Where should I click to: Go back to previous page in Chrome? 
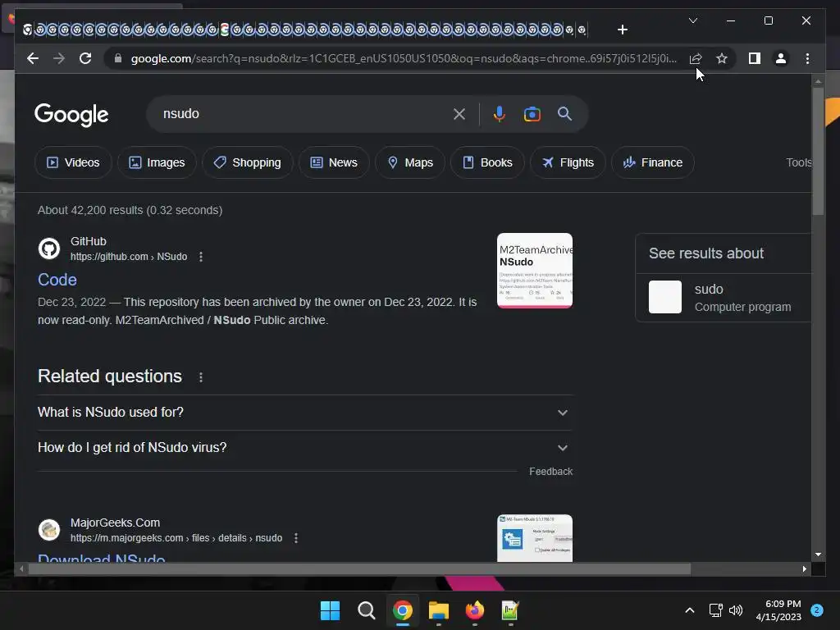coord(33,58)
